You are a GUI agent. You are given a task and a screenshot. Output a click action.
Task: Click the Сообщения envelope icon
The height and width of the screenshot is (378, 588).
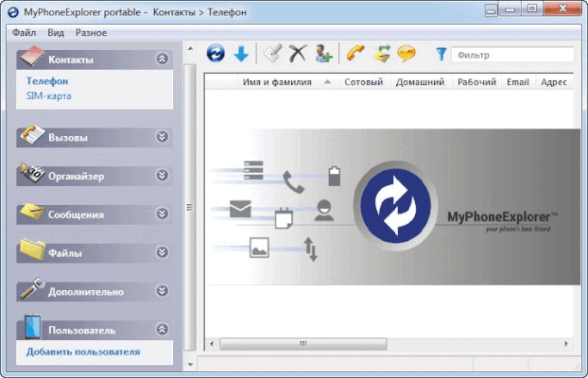[x=33, y=213]
